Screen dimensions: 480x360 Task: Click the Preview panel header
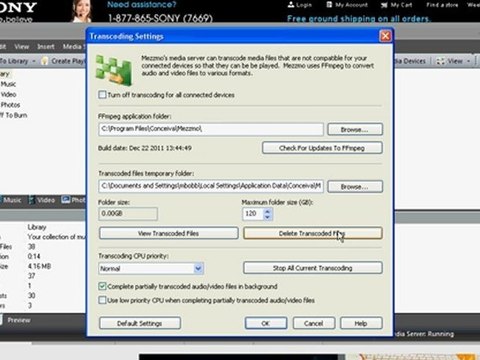pos(19,320)
